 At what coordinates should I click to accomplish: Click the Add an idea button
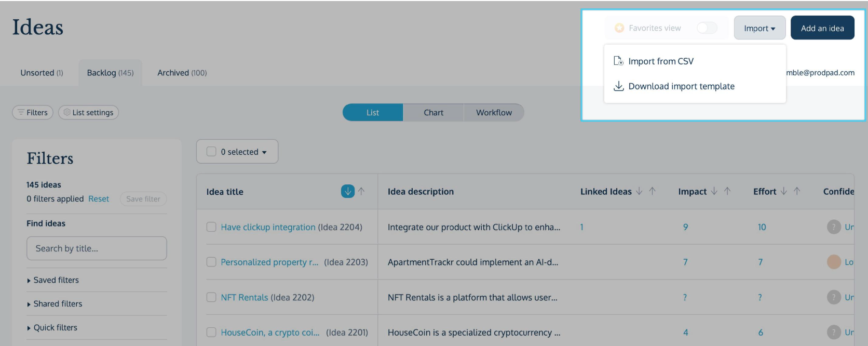(822, 28)
